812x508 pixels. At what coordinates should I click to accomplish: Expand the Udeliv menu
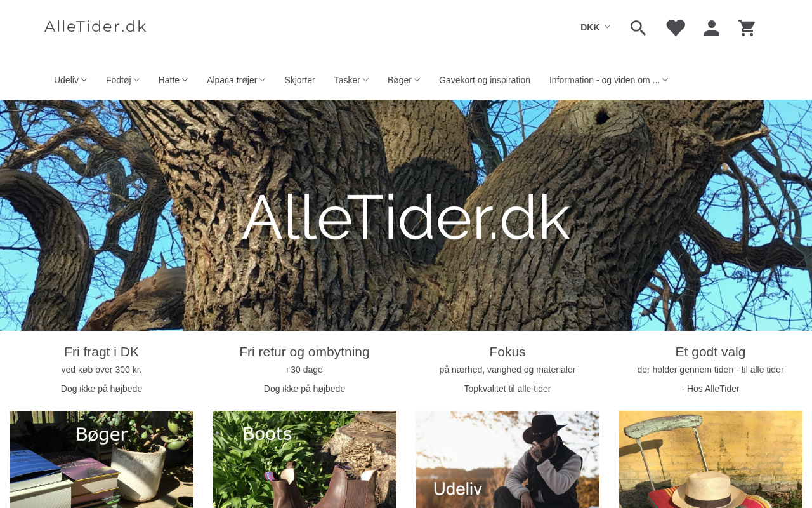pyautogui.click(x=70, y=80)
